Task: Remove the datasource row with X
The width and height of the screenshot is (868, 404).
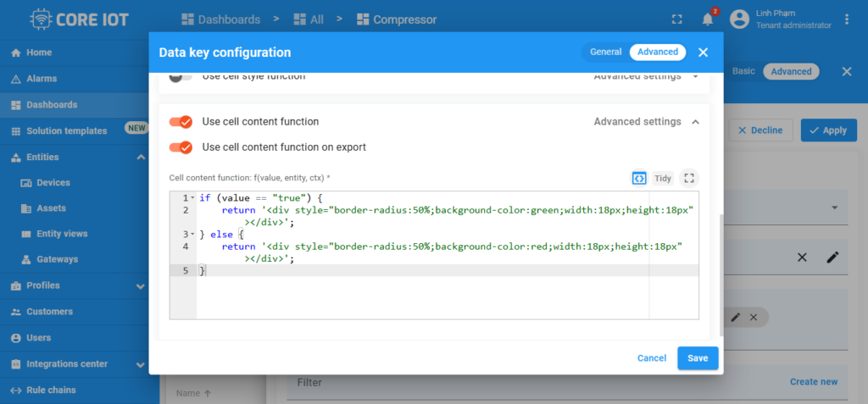Action: (802, 257)
